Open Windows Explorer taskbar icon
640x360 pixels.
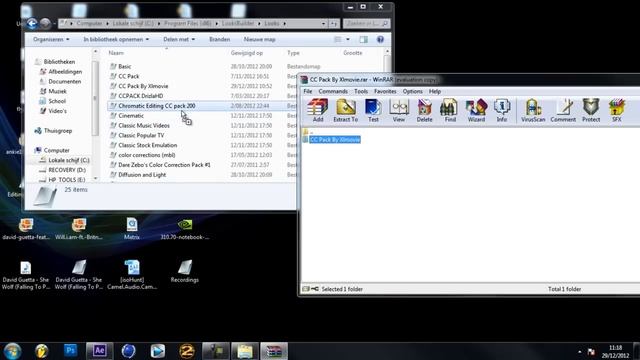pos(245,351)
